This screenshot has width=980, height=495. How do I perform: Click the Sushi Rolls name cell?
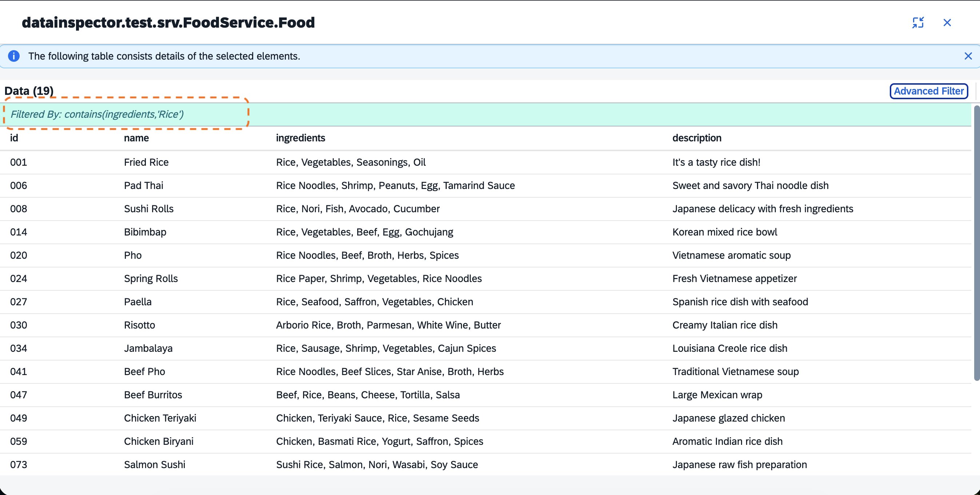coord(148,209)
